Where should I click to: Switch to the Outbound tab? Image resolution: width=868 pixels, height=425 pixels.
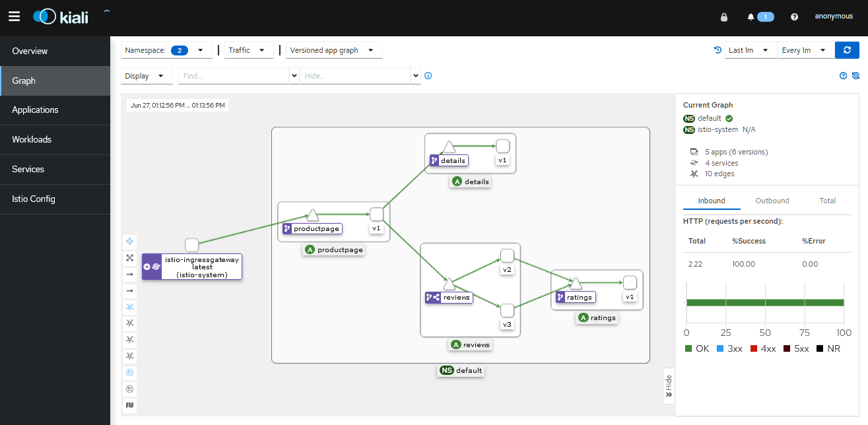[772, 201]
